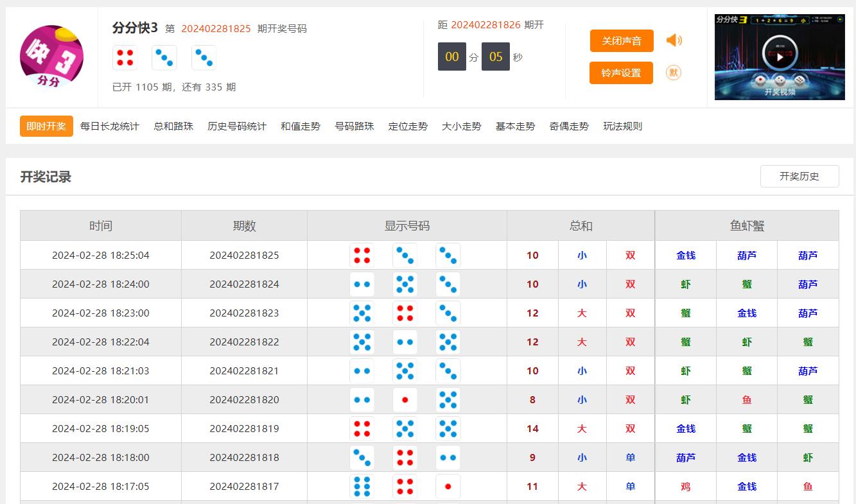Switch to 奇偶走势 tab
Screen dimensions: 856x504
(x=569, y=126)
